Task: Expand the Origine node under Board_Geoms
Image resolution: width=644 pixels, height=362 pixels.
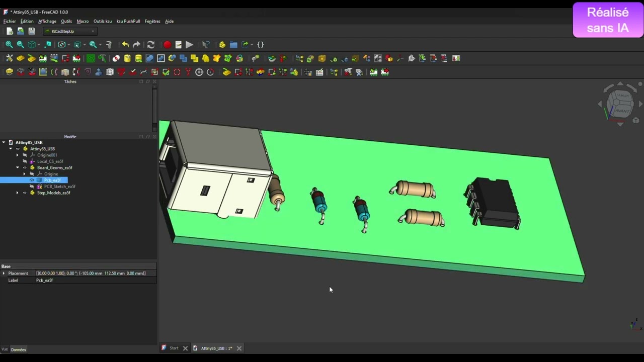Action: pos(25,174)
